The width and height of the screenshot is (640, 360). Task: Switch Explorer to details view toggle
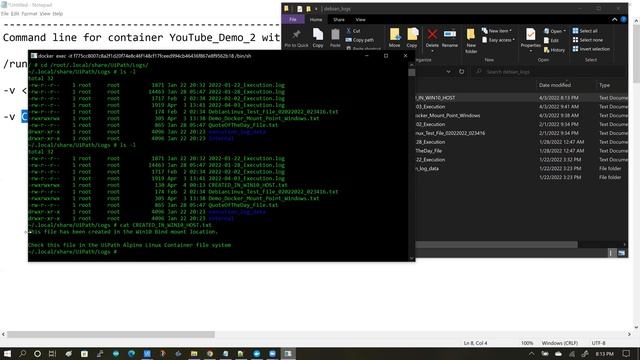point(611,253)
